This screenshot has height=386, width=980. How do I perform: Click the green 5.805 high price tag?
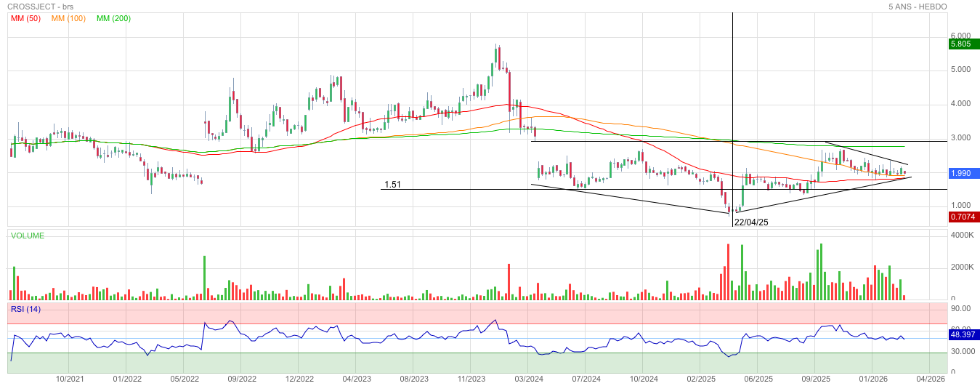[963, 44]
